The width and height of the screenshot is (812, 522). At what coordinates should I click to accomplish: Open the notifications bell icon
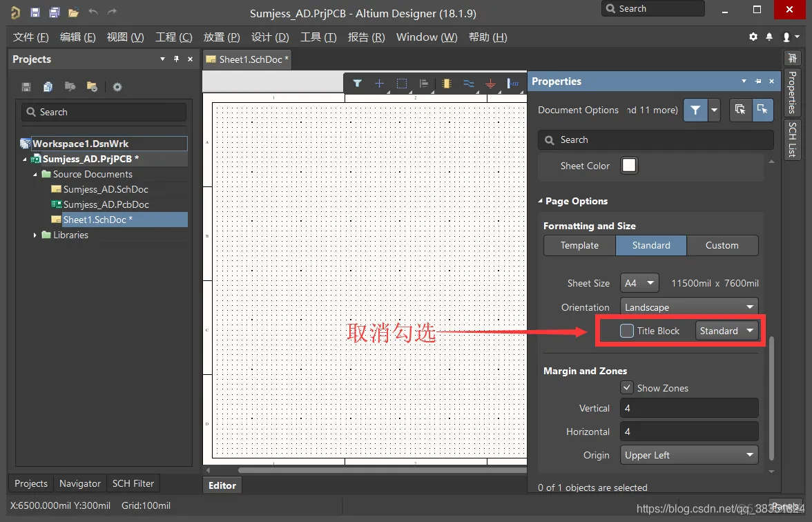pos(769,37)
